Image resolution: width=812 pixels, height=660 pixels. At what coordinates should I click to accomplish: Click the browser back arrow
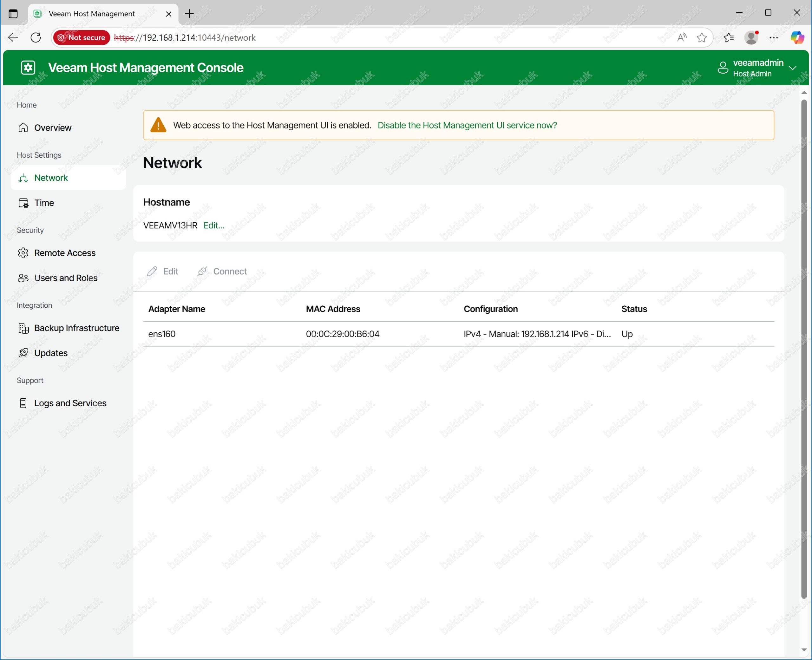point(13,37)
